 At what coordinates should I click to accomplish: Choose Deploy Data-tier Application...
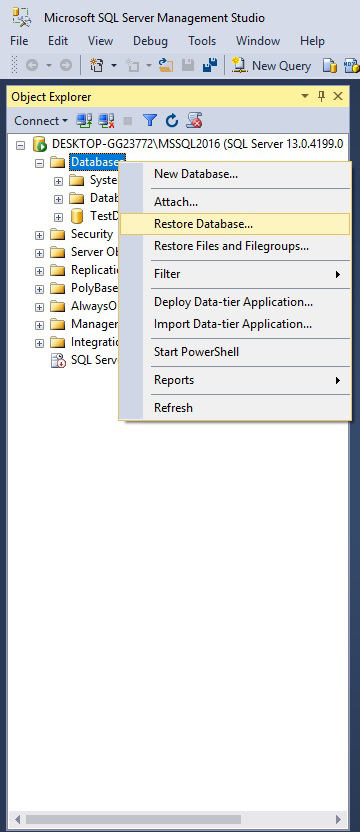(x=235, y=302)
